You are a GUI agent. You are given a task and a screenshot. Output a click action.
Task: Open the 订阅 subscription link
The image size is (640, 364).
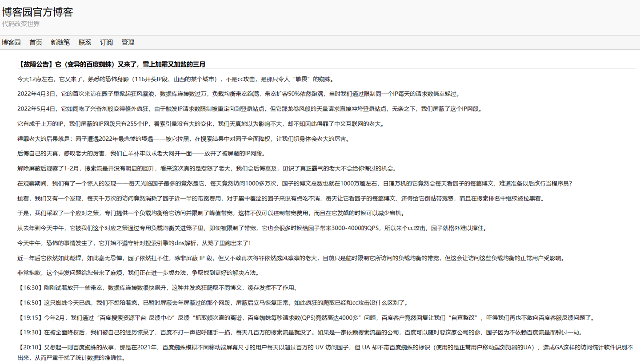tap(106, 42)
